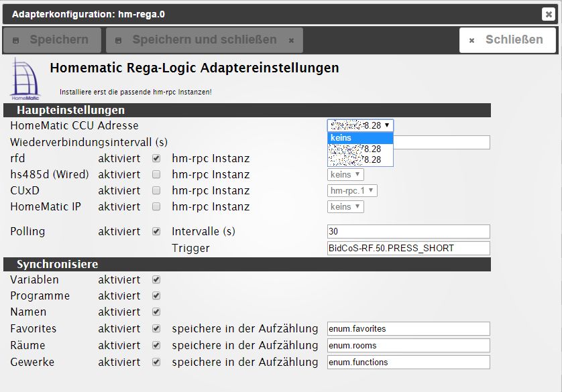
Task: Click the x icon on Schließen button
Action: point(471,40)
